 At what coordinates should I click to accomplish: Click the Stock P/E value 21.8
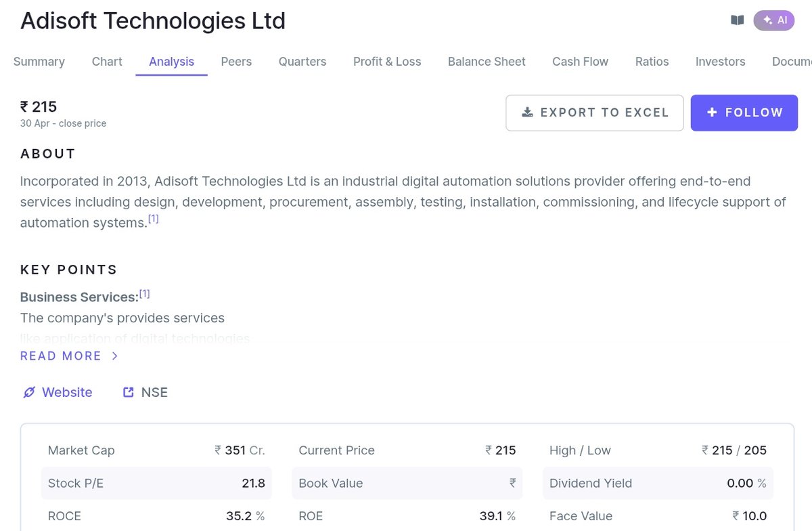click(x=253, y=484)
